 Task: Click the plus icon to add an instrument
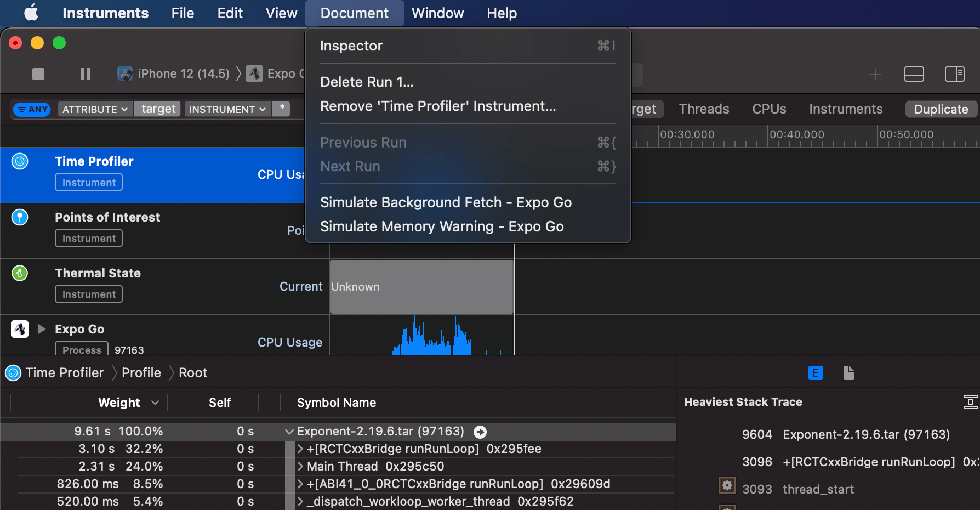(x=875, y=75)
